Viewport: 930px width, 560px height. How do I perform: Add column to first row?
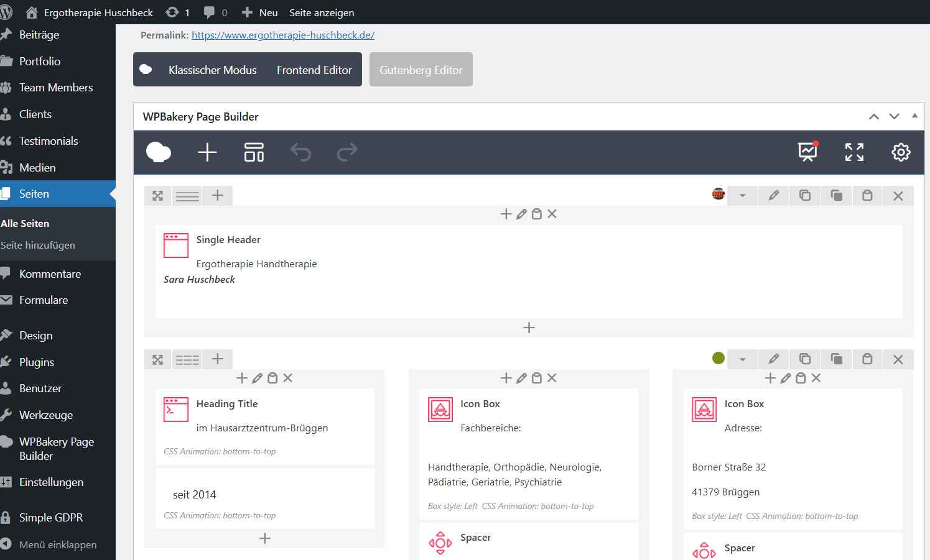218,196
